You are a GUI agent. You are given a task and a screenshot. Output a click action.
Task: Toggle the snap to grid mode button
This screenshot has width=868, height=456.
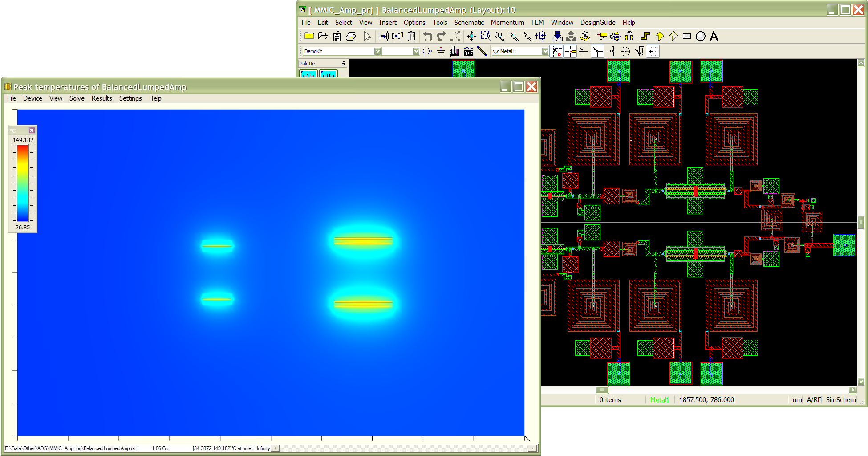coord(652,51)
